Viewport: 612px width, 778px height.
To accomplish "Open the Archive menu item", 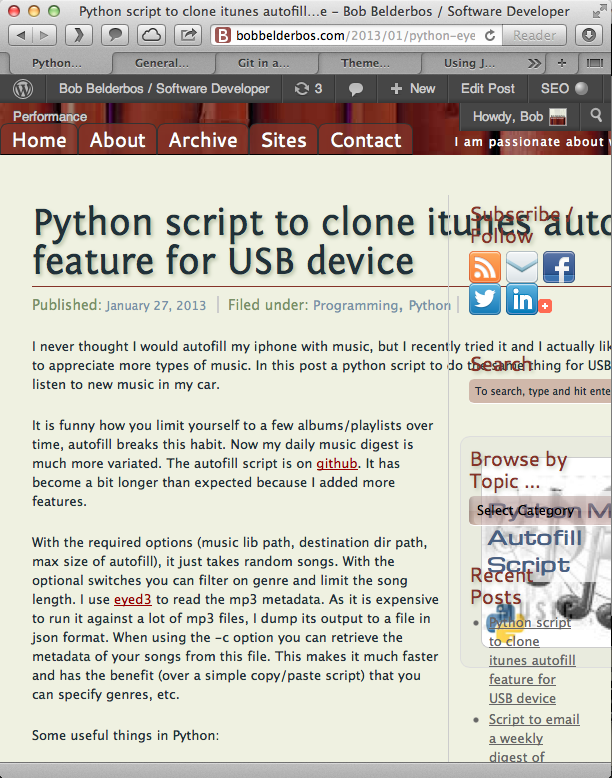I will [203, 140].
